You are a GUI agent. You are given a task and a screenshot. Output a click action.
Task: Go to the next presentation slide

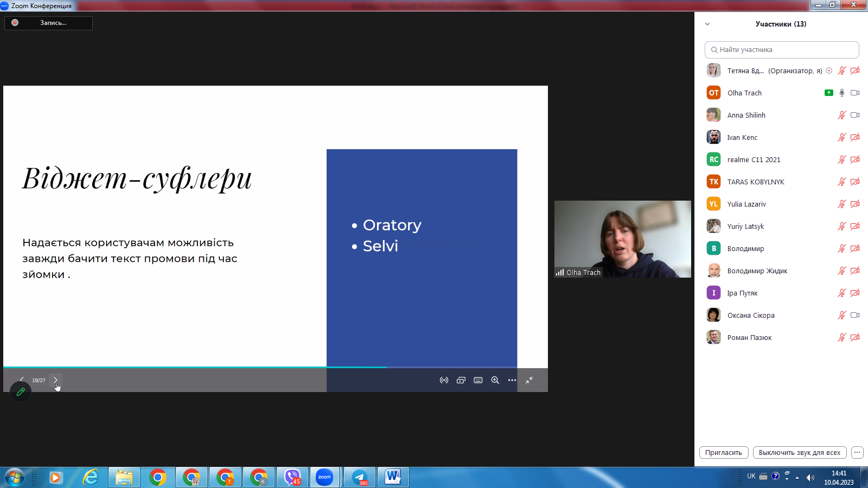coord(55,380)
